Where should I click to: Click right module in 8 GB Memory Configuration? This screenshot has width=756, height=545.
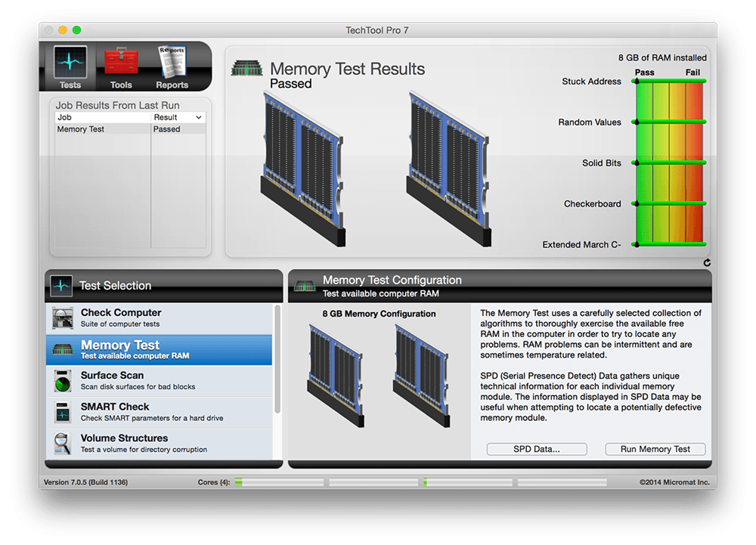click(x=421, y=376)
